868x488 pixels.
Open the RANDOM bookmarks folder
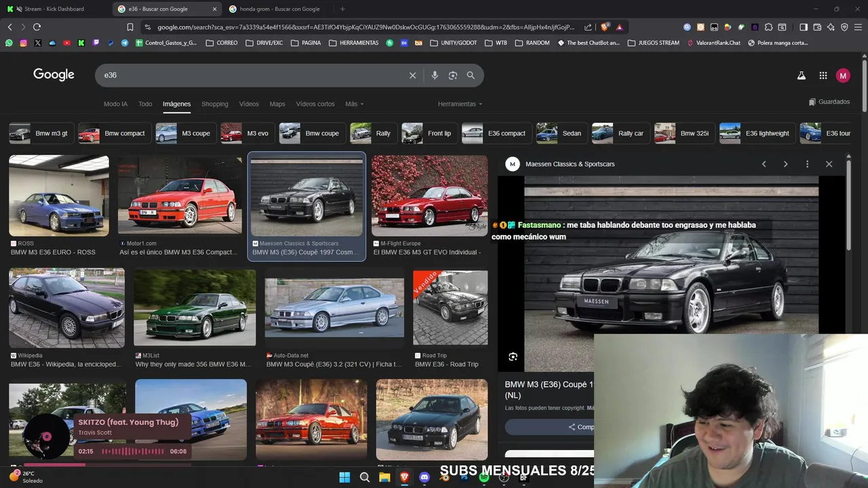pos(532,43)
